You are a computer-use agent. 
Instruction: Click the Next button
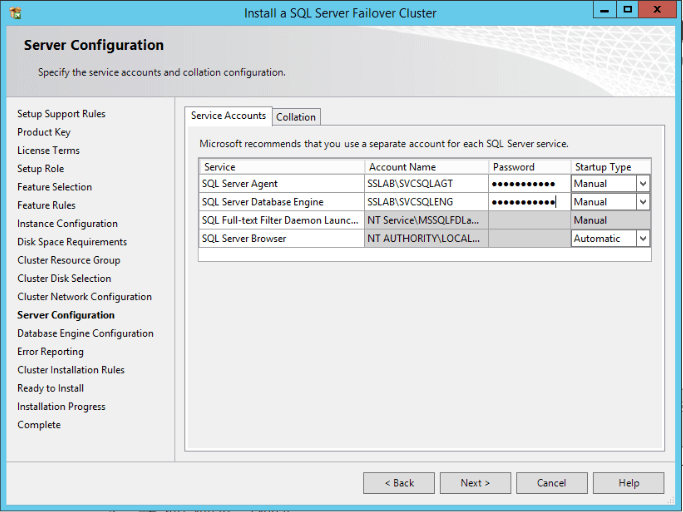pos(475,483)
